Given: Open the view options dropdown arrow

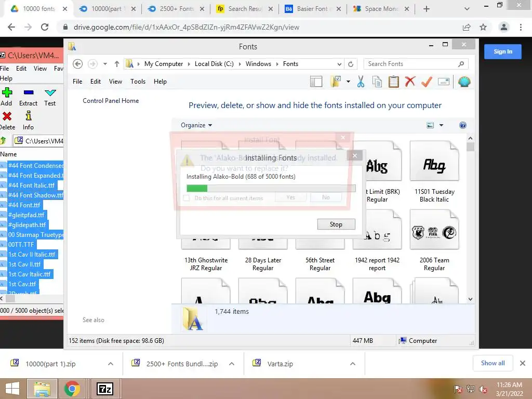Looking at the screenshot, I should pyautogui.click(x=441, y=125).
